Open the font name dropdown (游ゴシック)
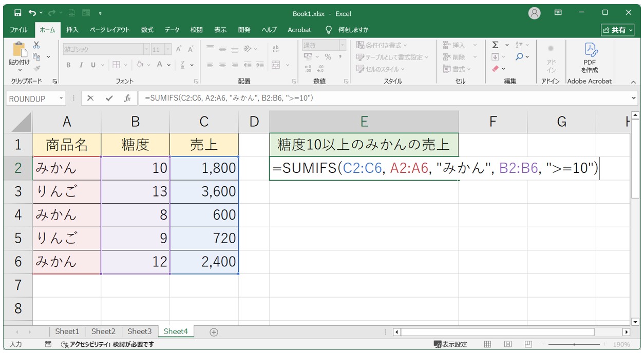Screen dimensions: 644x353 coord(146,49)
